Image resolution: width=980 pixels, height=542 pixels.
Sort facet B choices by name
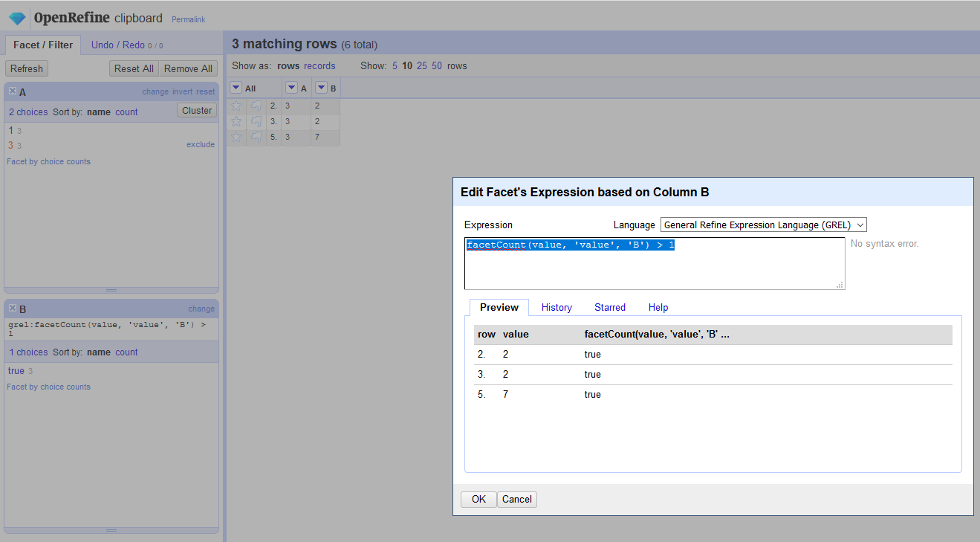(99, 352)
